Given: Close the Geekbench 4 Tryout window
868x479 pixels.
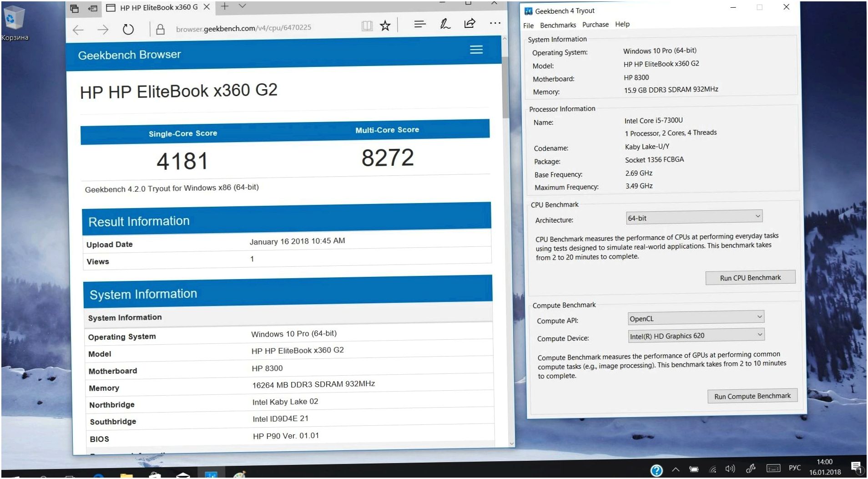Looking at the screenshot, I should pyautogui.click(x=786, y=7).
